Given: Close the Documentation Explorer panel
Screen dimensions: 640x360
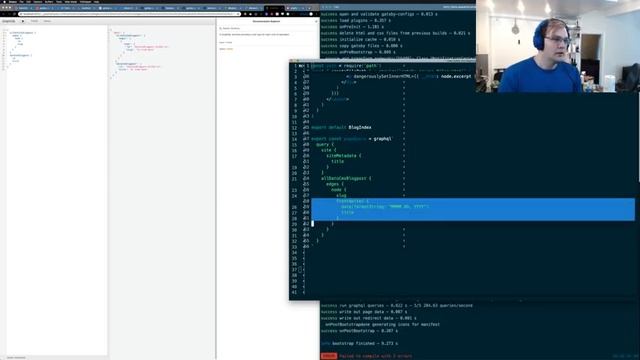Looking at the screenshot, I should pyautogui.click(x=316, y=21).
